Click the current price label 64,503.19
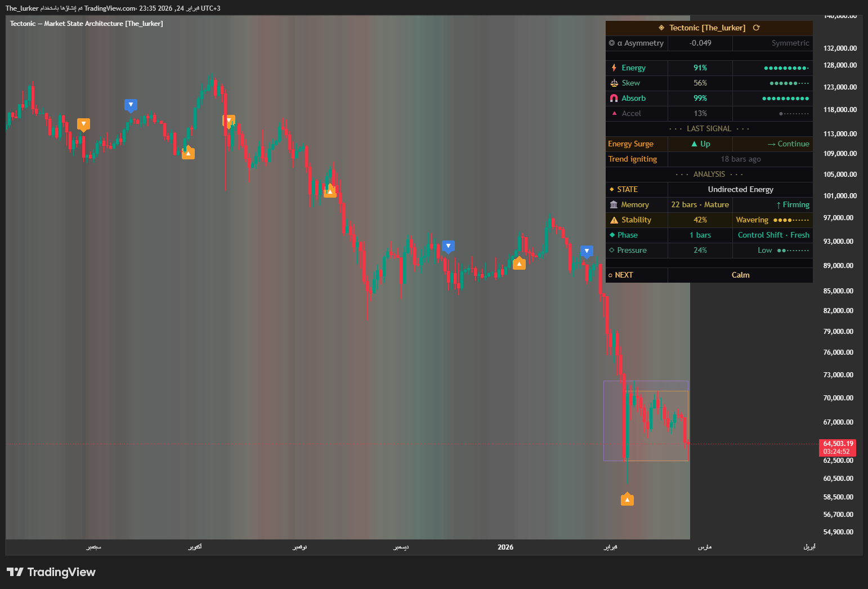 coord(838,444)
